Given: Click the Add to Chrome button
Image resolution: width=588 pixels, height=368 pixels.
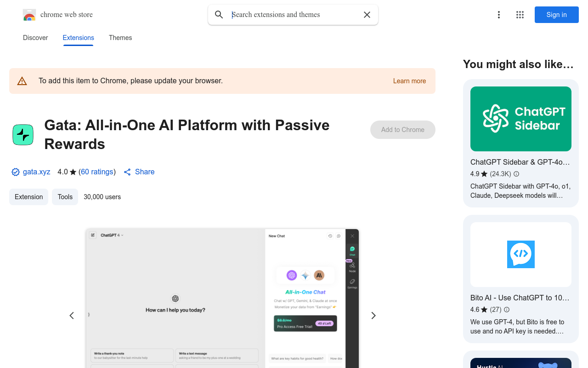Looking at the screenshot, I should tap(403, 130).
